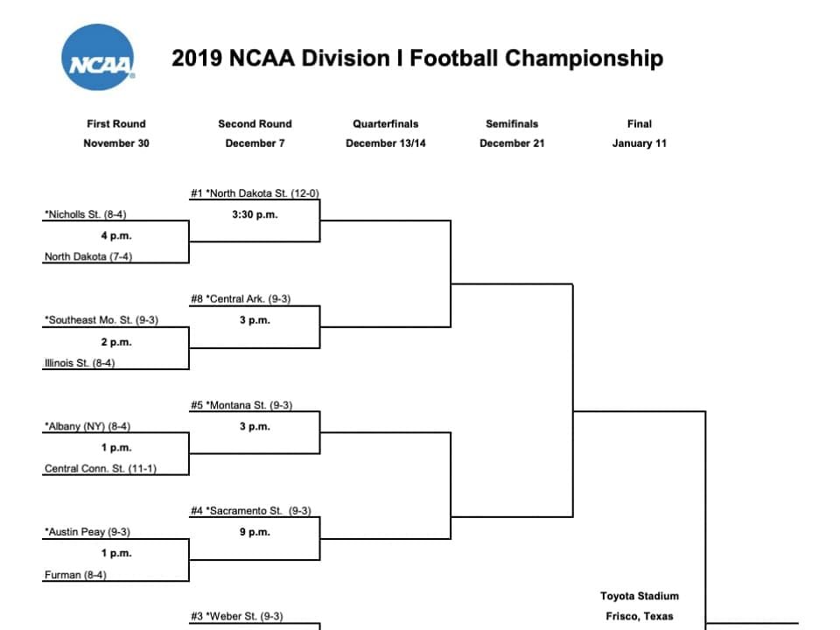Select the Quarterfinals December 13/14 heading
The height and width of the screenshot is (630, 840).
[x=386, y=133]
